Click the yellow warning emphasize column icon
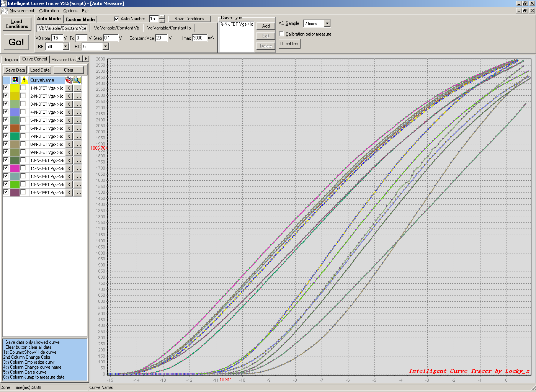Image resolution: width=536 pixels, height=392 pixels. (24, 80)
